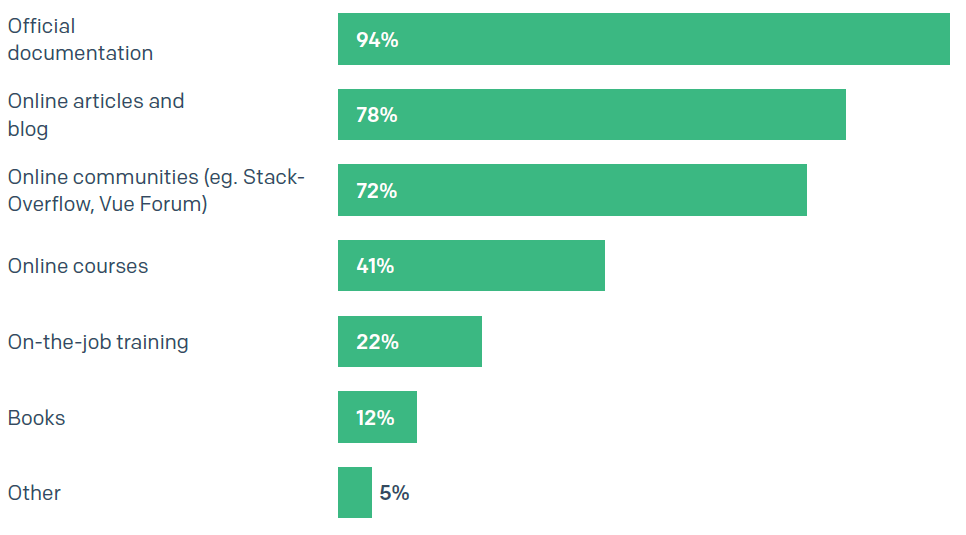Click the On-the-job training bar

[410, 341]
